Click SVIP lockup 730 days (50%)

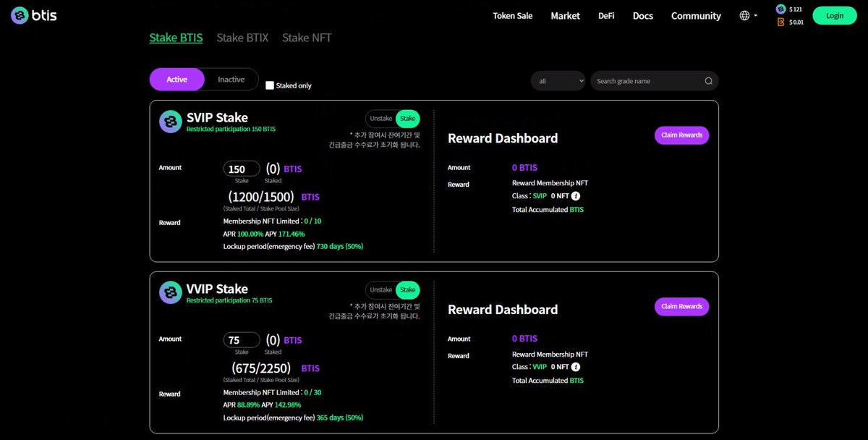[x=340, y=246]
